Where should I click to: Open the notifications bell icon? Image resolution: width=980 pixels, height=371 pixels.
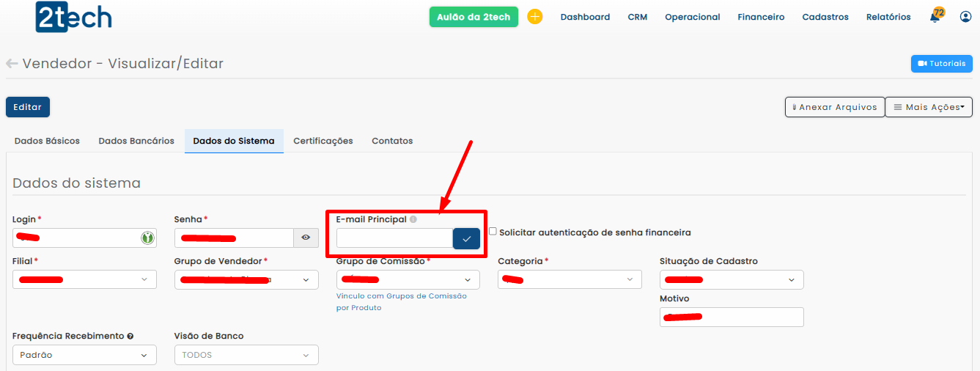pyautogui.click(x=935, y=17)
